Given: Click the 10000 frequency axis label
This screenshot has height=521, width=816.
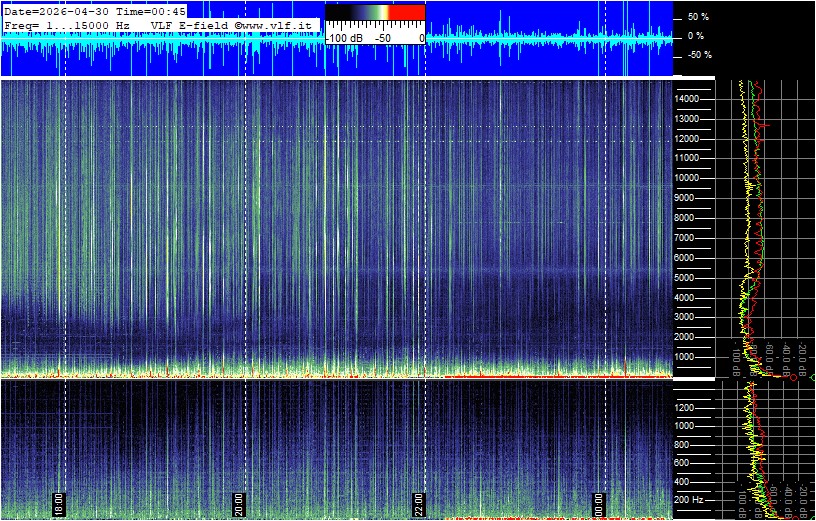Looking at the screenshot, I should [x=687, y=178].
